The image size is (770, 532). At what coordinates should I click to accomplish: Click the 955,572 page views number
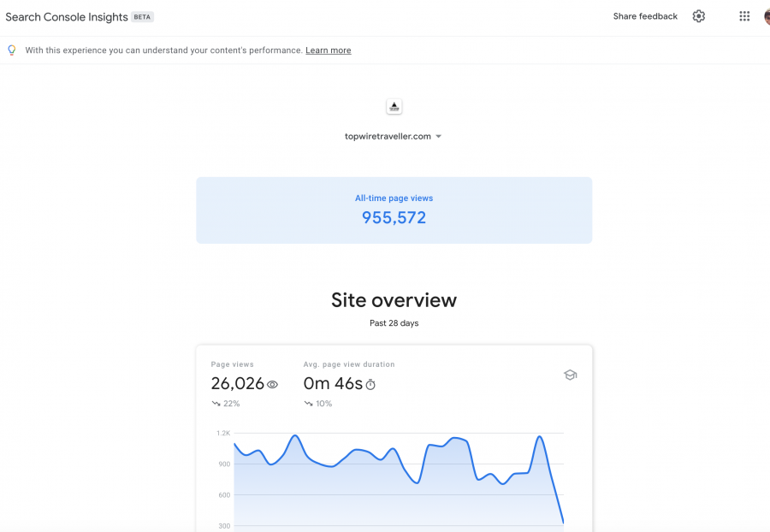coord(394,217)
